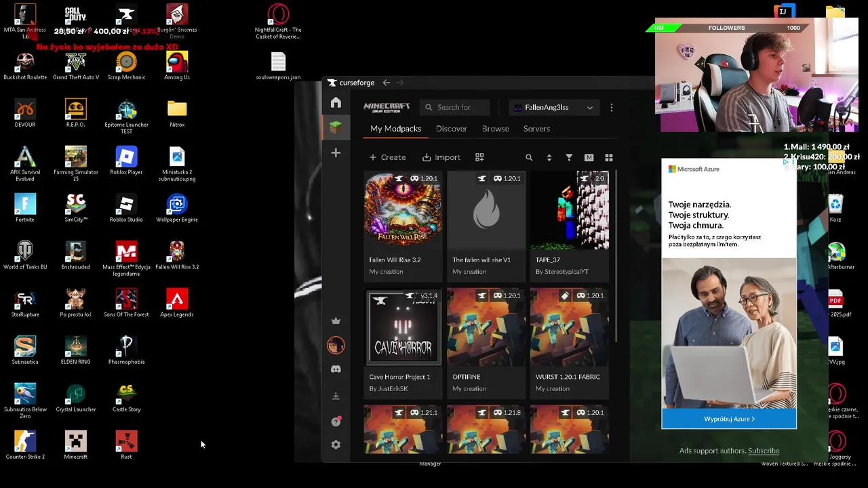
Task: Click the Create modpack button
Action: click(x=387, y=157)
